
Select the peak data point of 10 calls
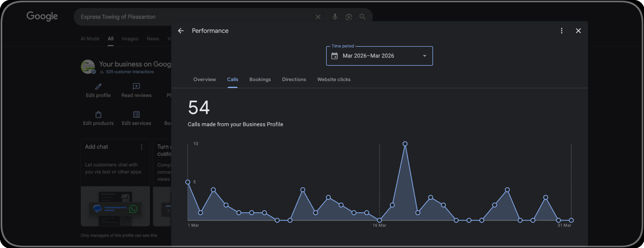tap(405, 144)
